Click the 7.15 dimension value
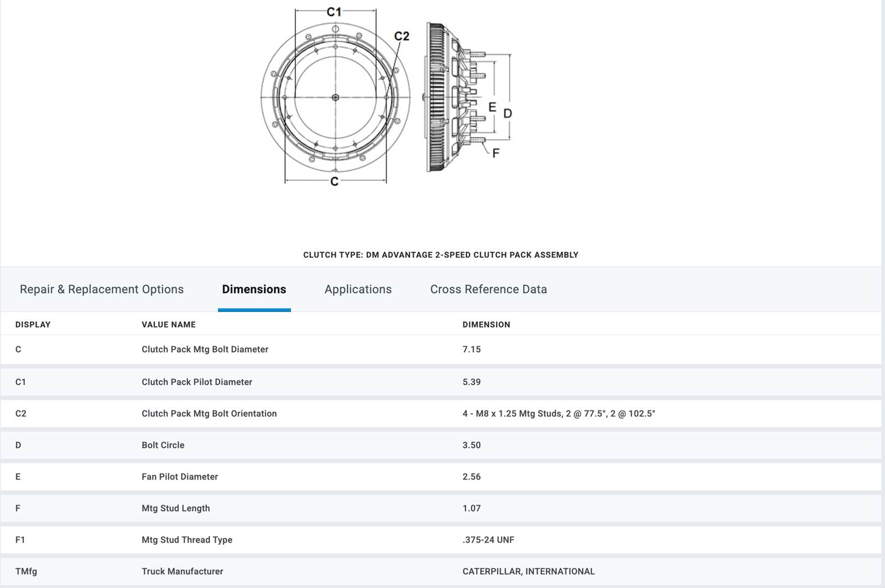 click(472, 350)
